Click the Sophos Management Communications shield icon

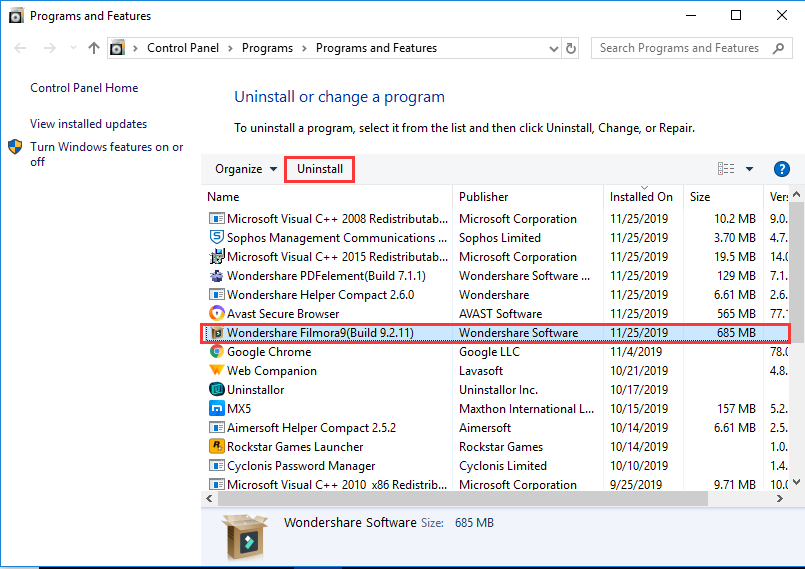pos(217,237)
